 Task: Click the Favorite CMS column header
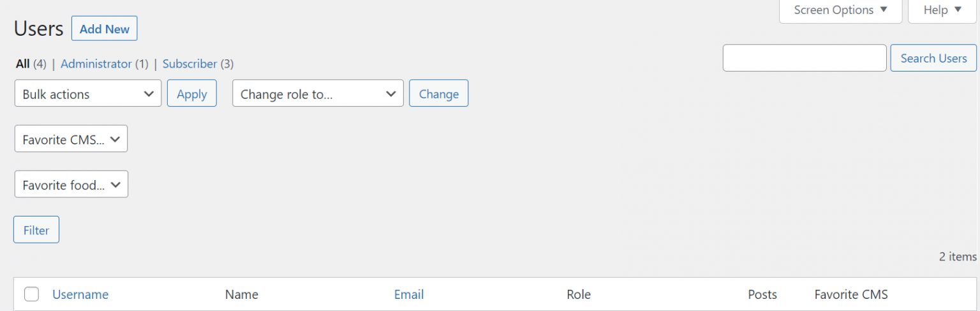[x=851, y=294]
